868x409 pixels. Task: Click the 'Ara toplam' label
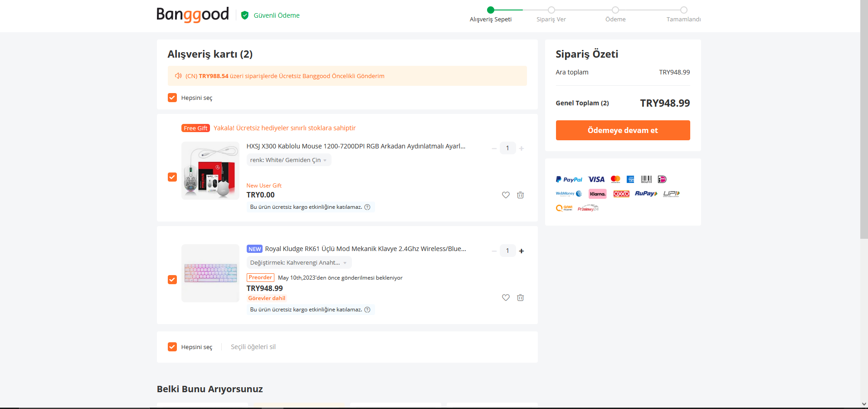point(572,72)
